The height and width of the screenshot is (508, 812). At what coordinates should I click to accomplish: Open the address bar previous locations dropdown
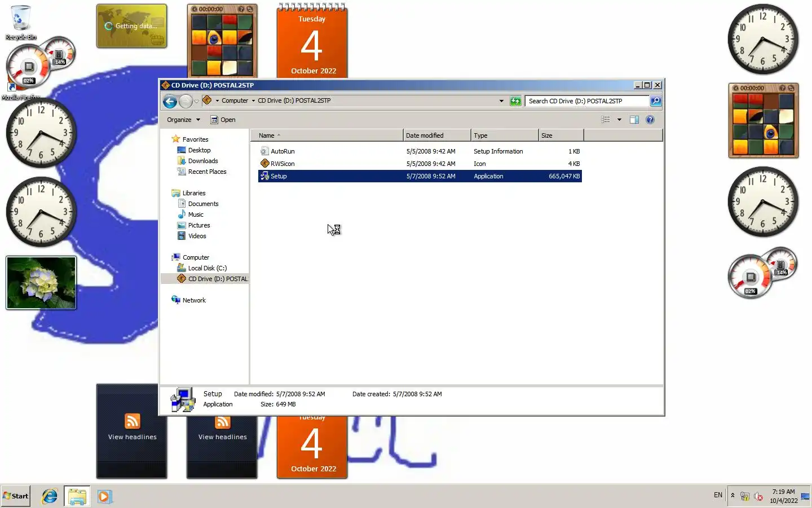(x=501, y=101)
